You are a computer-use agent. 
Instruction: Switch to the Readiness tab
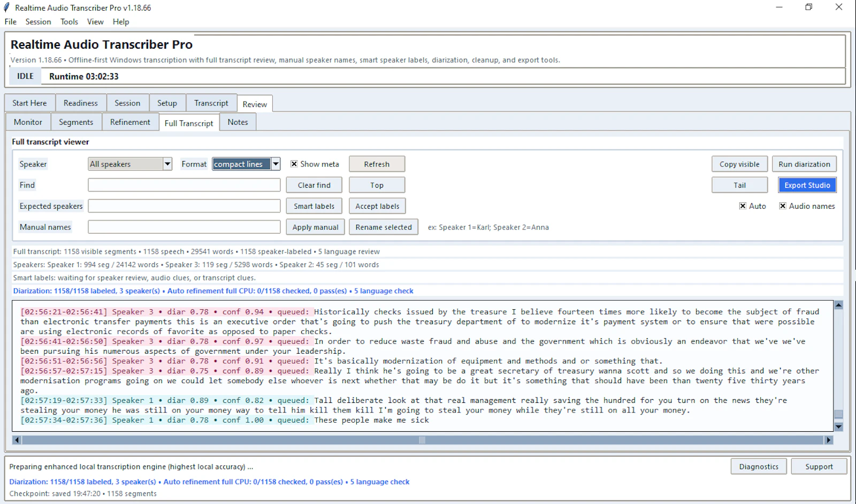tap(81, 103)
